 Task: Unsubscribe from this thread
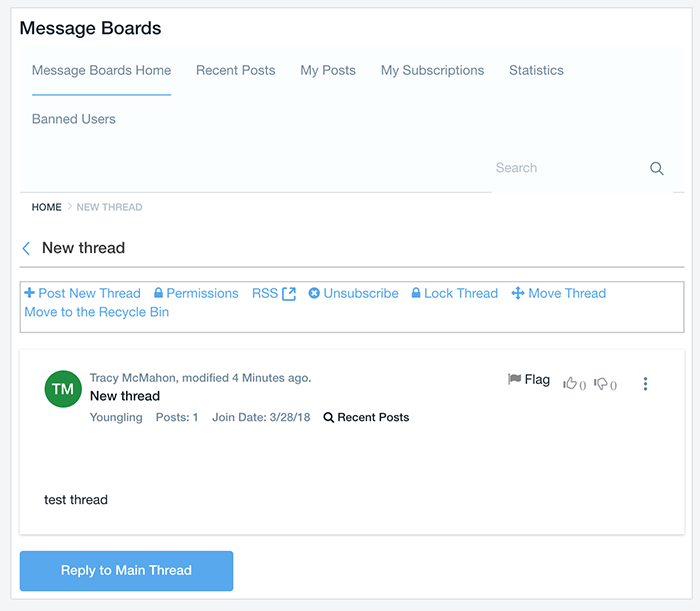[x=353, y=293]
